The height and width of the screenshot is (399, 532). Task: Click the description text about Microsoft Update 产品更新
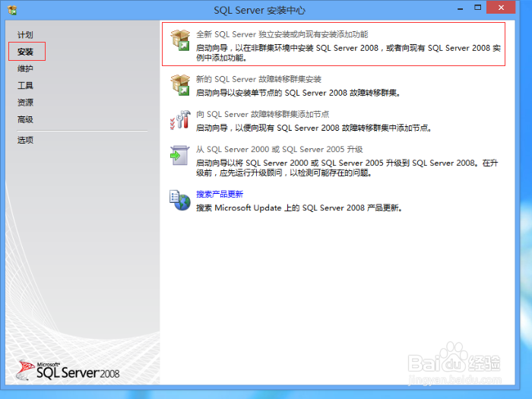[299, 207]
